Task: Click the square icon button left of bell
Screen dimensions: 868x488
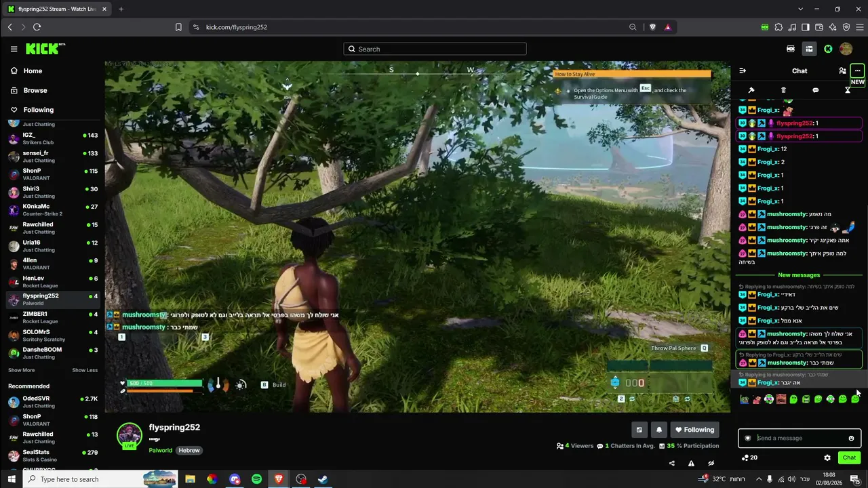Action: click(x=639, y=430)
